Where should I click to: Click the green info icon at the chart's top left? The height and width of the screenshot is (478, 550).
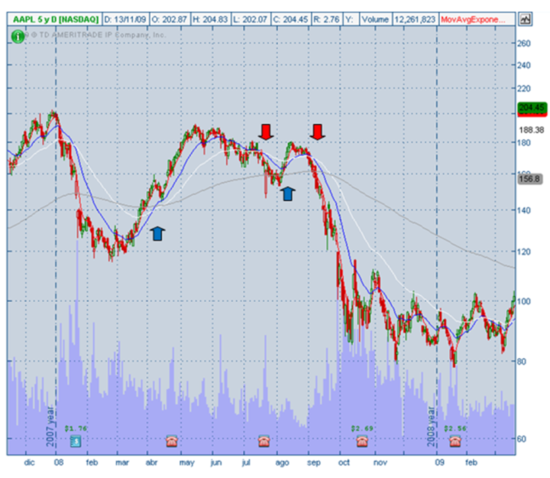tap(18, 36)
